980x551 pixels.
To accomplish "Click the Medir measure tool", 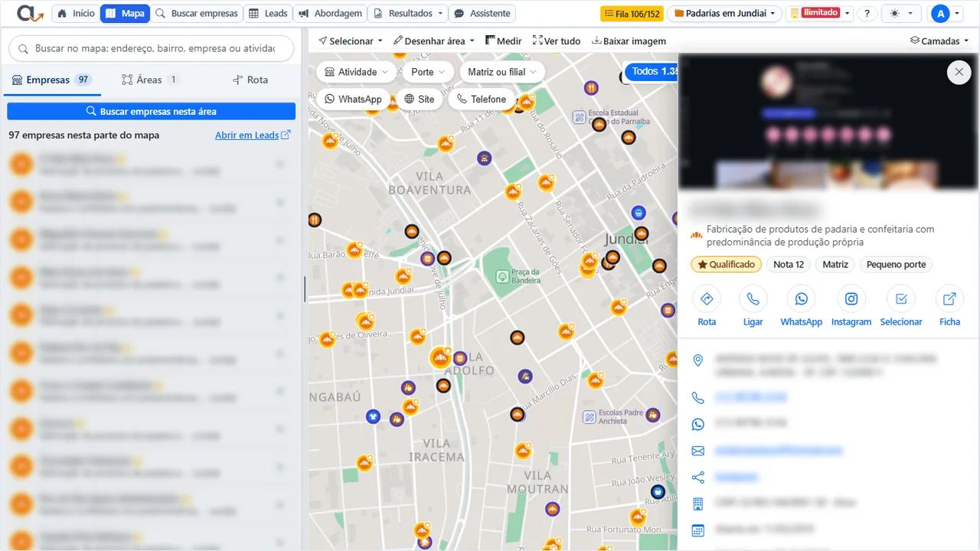I will point(504,41).
